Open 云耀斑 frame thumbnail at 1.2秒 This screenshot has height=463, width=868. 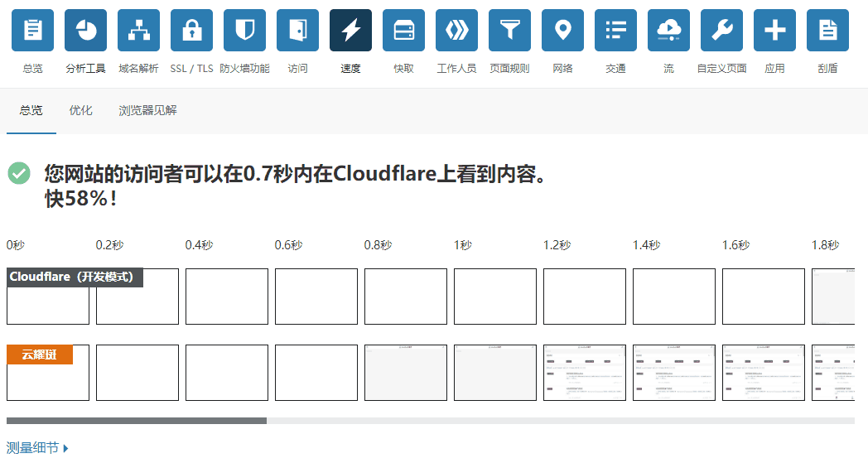(x=585, y=373)
